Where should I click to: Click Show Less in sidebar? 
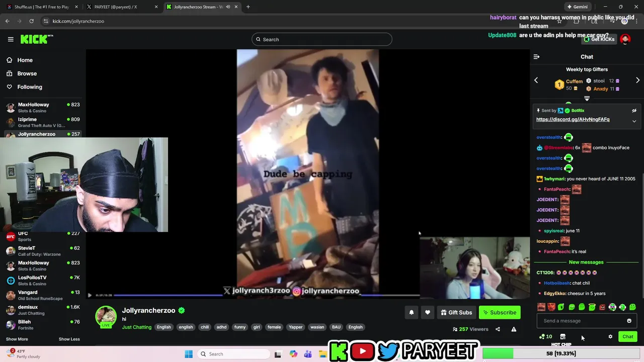(x=69, y=339)
